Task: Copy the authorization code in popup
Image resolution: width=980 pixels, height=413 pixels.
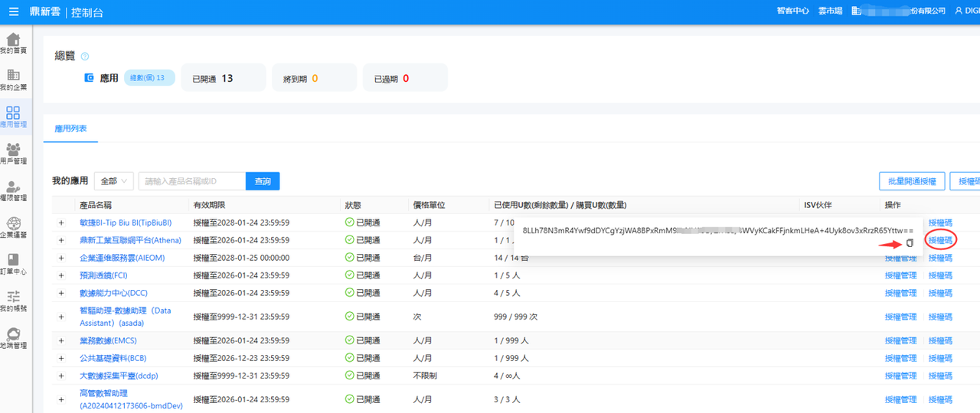Action: pos(910,243)
